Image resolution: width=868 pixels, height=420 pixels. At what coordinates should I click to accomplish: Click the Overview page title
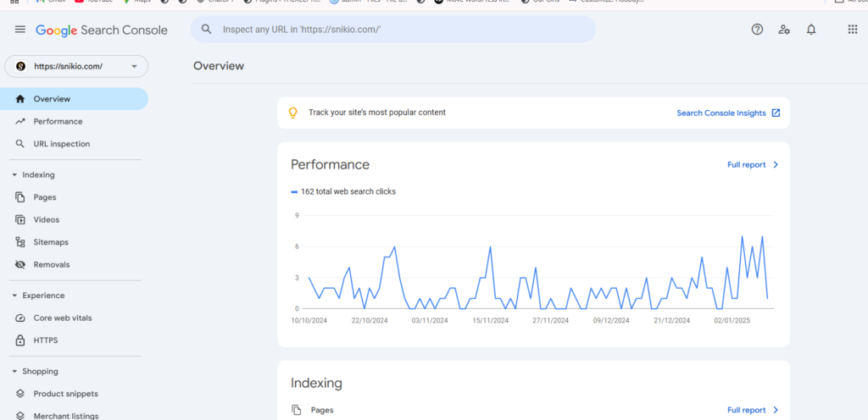218,66
